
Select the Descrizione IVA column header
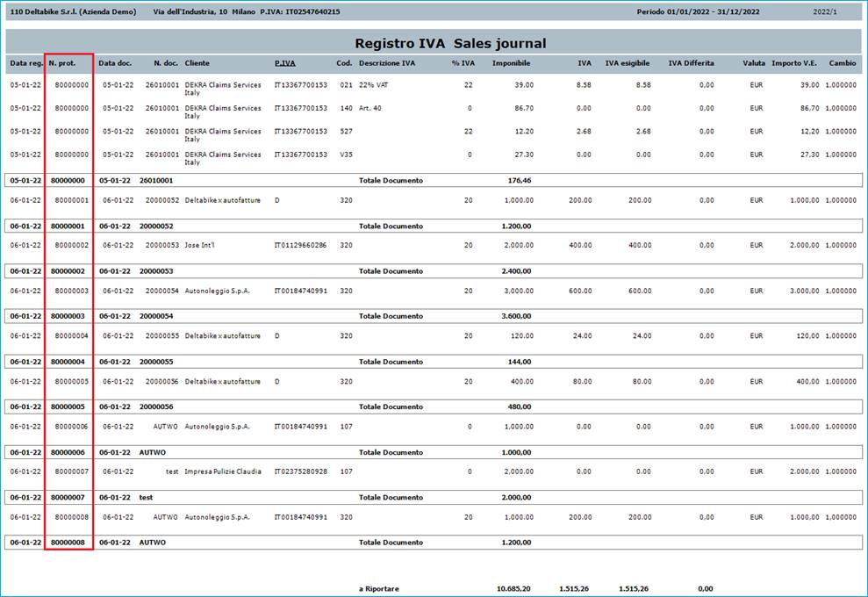[x=386, y=64]
